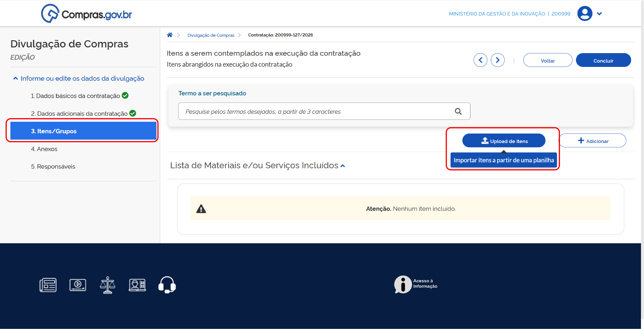Click the magnifier search icon
The image size is (644, 329).
[x=458, y=111]
